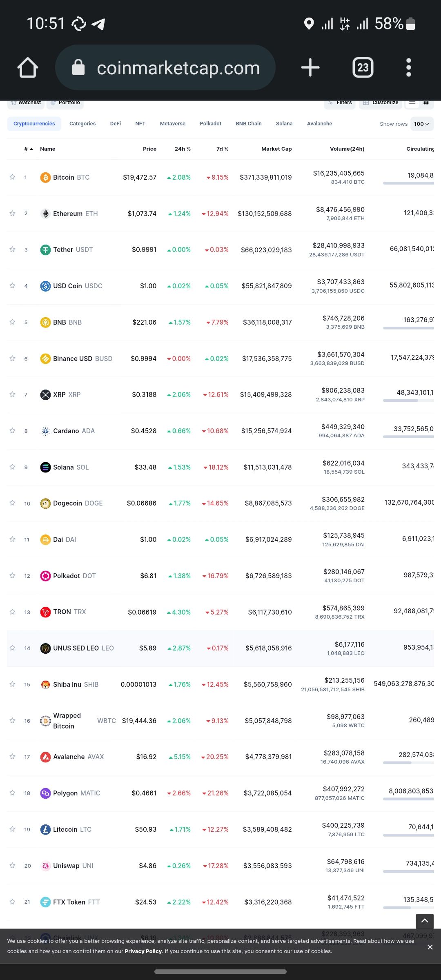Open the Privacy Policy link

click(143, 951)
